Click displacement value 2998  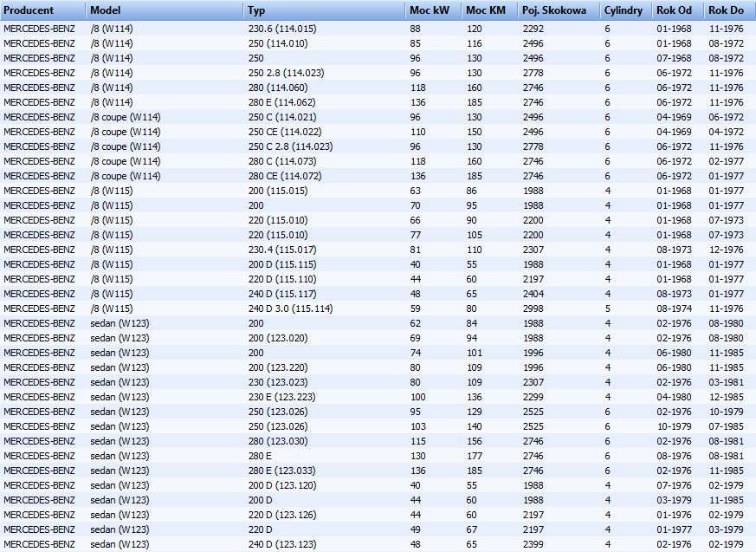tap(533, 308)
